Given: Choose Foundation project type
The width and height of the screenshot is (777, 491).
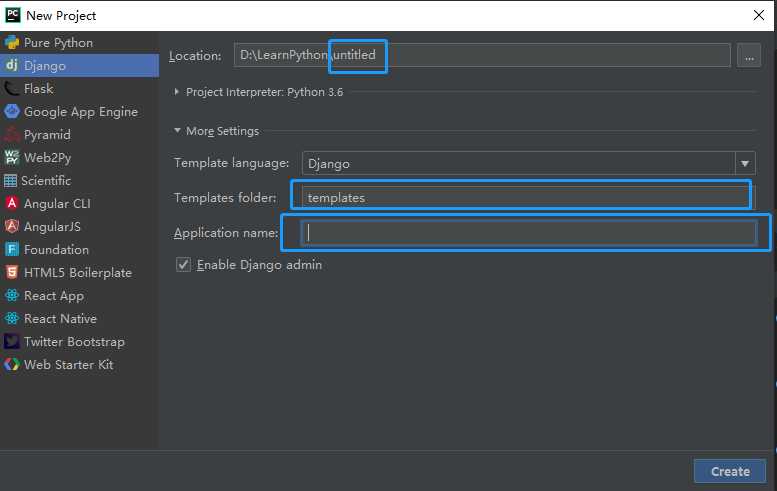Looking at the screenshot, I should 79,249.
